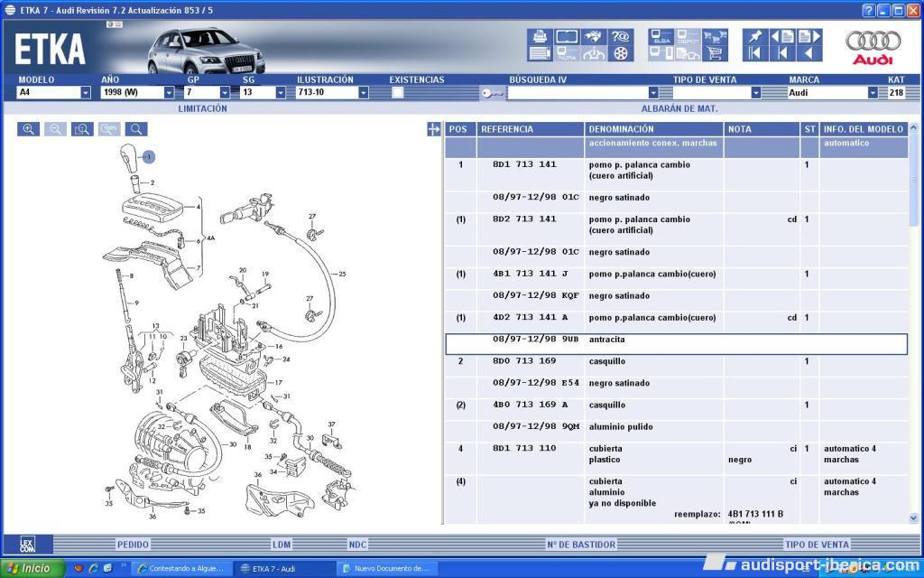Open the SG dropdown showing 13
The image size is (924, 578).
coord(281,93)
